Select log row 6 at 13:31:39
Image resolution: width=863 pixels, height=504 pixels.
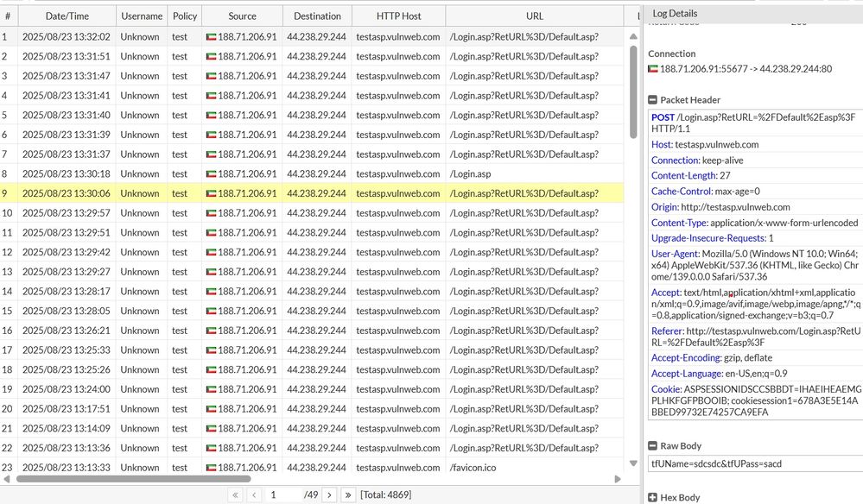point(312,135)
